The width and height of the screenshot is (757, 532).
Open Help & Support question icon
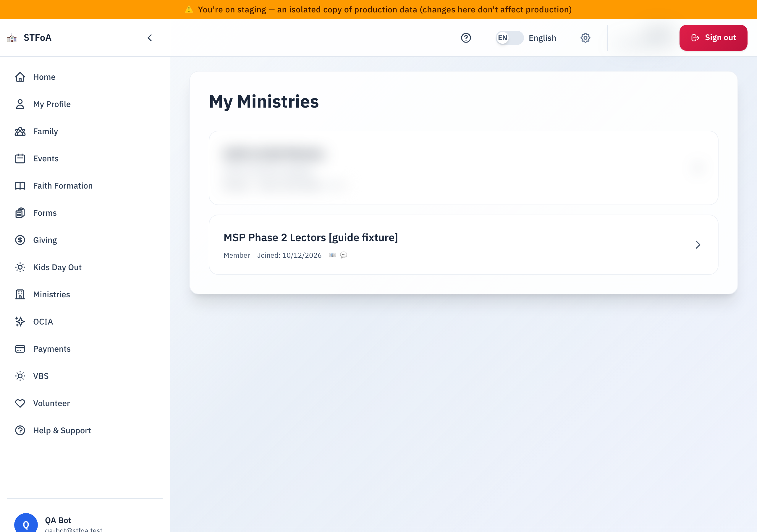tap(20, 431)
